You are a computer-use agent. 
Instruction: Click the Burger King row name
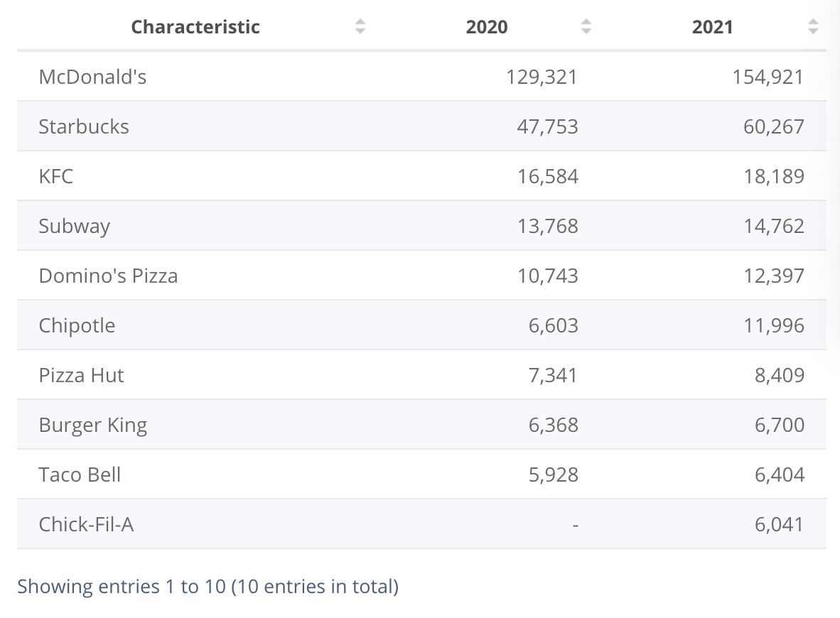93,425
